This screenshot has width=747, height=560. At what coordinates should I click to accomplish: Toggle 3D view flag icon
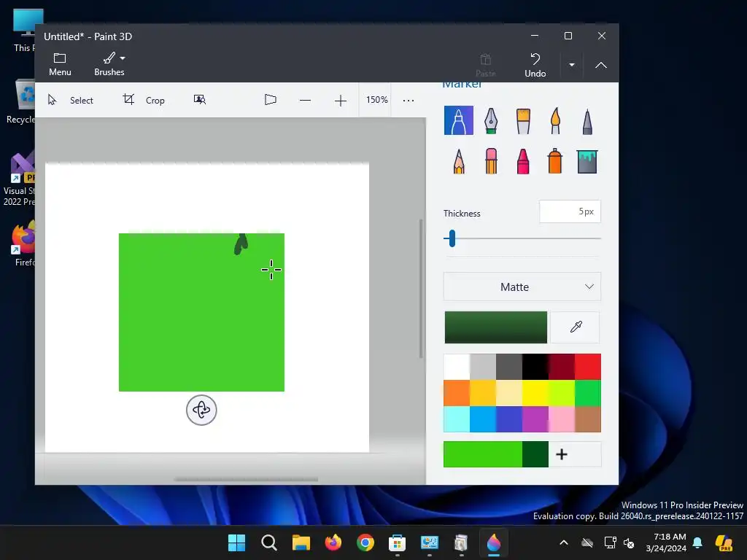point(270,99)
